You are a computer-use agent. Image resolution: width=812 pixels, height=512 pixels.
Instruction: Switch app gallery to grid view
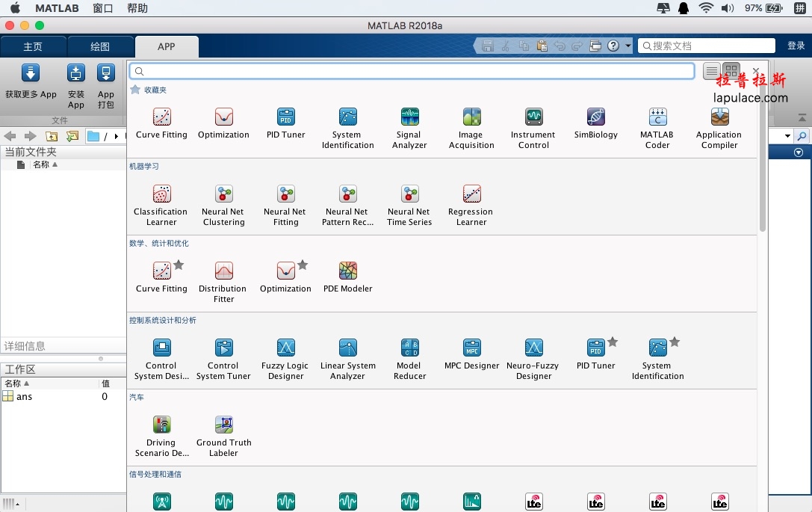[x=731, y=71]
